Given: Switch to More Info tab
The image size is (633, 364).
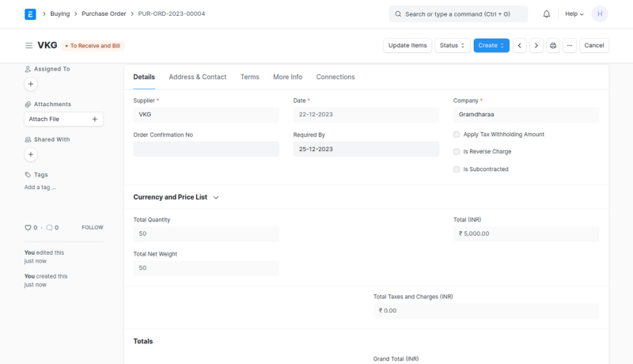Looking at the screenshot, I should [x=287, y=77].
